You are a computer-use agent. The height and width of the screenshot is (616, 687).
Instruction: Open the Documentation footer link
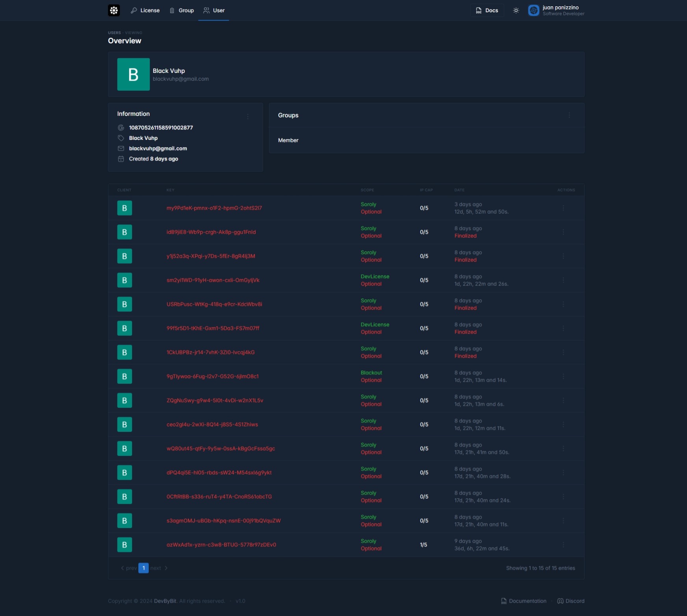(524, 601)
